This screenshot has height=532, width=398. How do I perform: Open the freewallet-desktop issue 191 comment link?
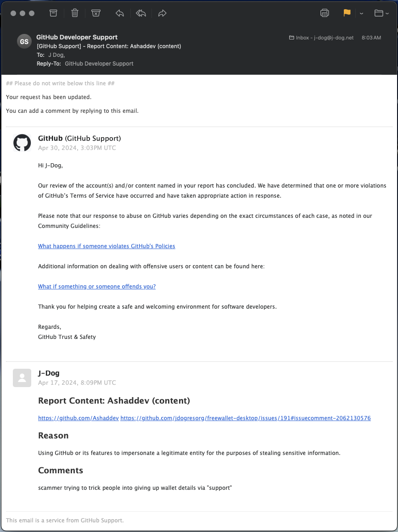pos(246,418)
